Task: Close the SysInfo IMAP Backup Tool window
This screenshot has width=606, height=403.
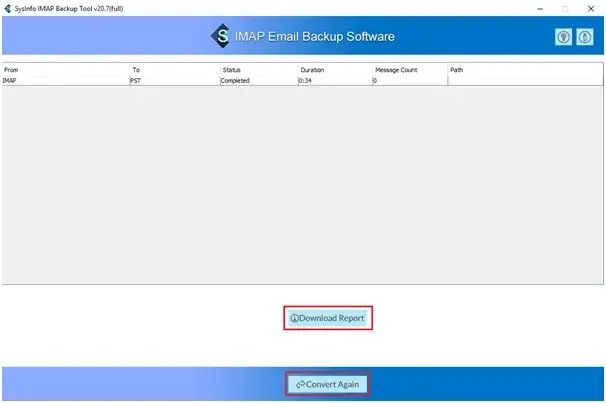Action: click(x=591, y=8)
